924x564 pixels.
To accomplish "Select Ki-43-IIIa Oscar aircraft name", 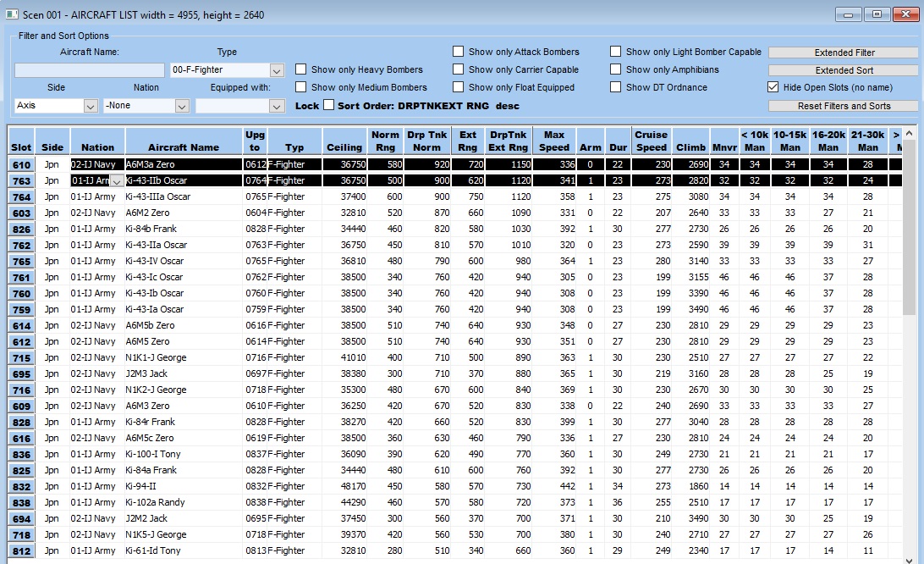I will 158,197.
